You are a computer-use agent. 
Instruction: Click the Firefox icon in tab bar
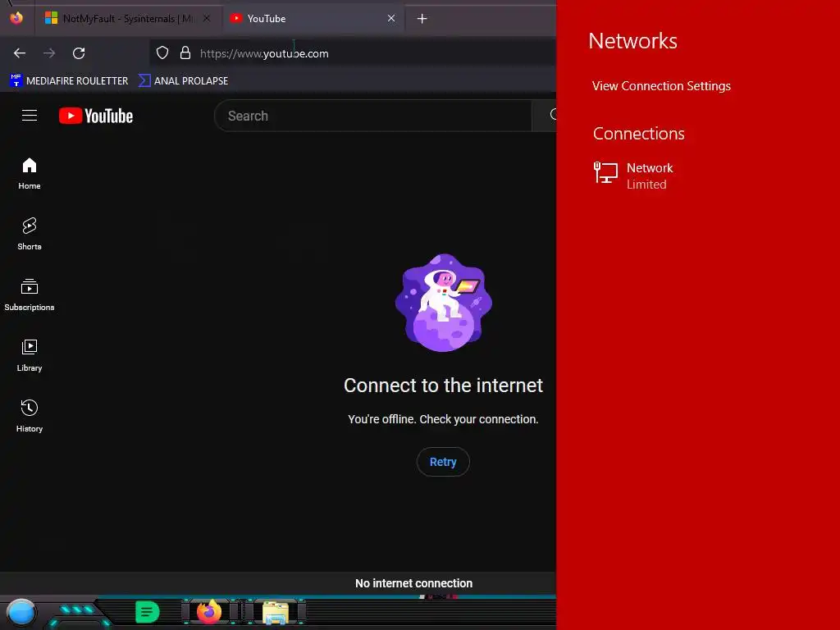[x=16, y=18]
